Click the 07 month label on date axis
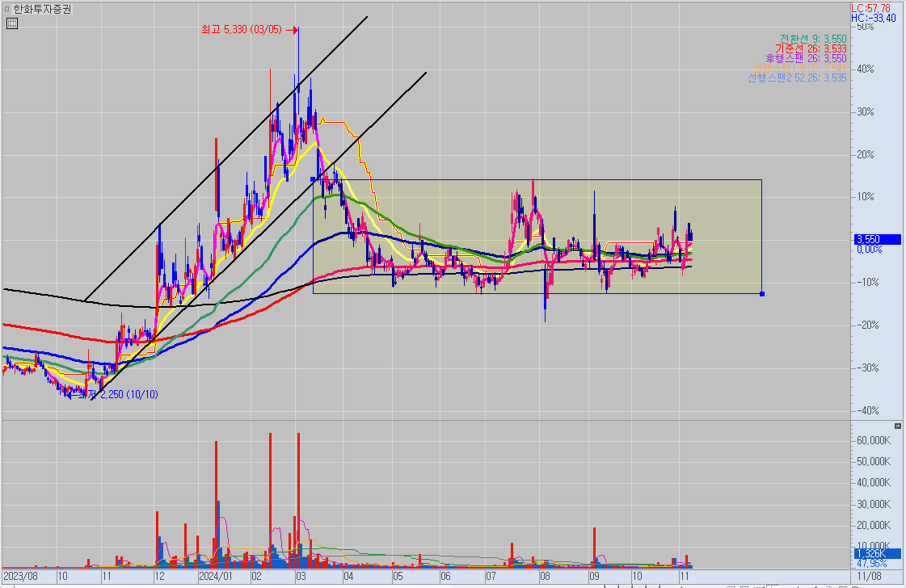Screen dimensions: 906x588 click(x=491, y=577)
